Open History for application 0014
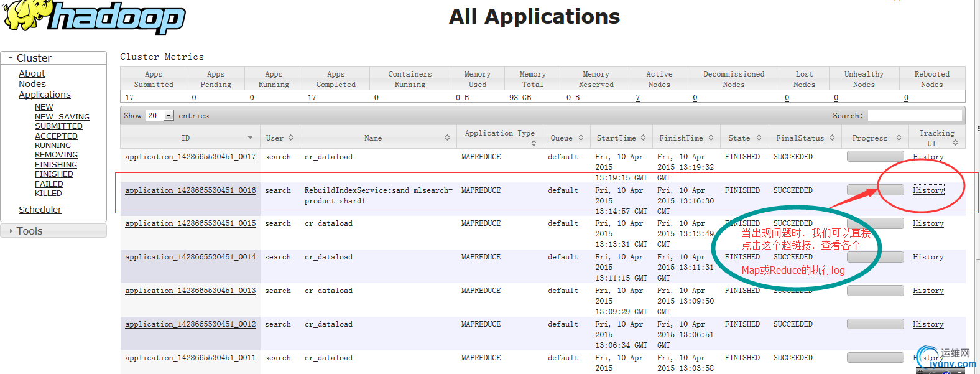 click(x=928, y=257)
